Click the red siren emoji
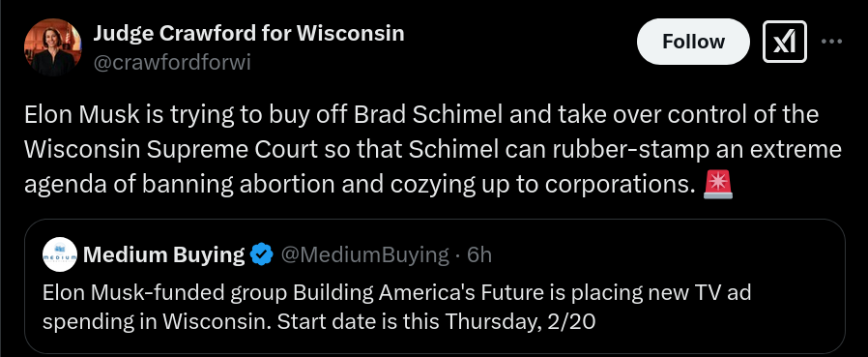Image resolution: width=868 pixels, height=357 pixels. pos(718,184)
